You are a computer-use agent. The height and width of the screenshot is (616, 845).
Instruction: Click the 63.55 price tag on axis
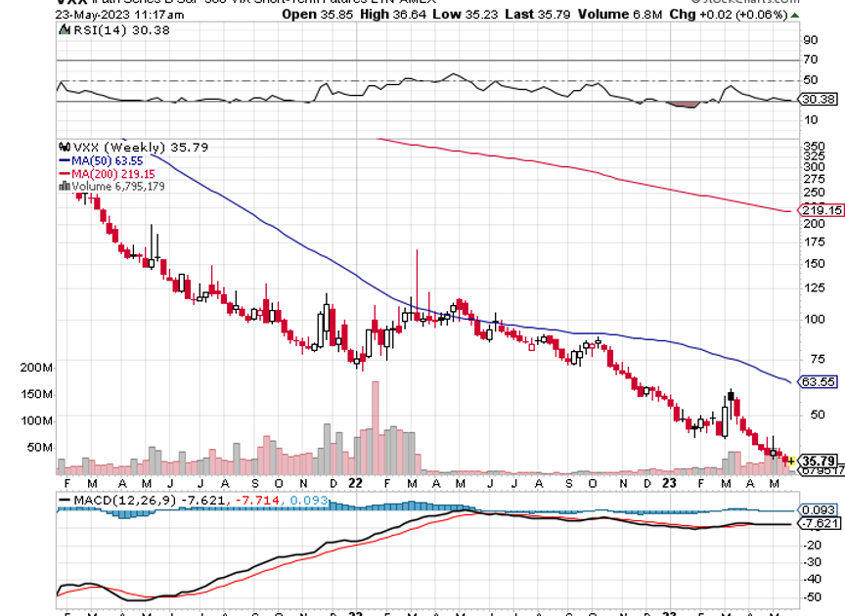(818, 381)
